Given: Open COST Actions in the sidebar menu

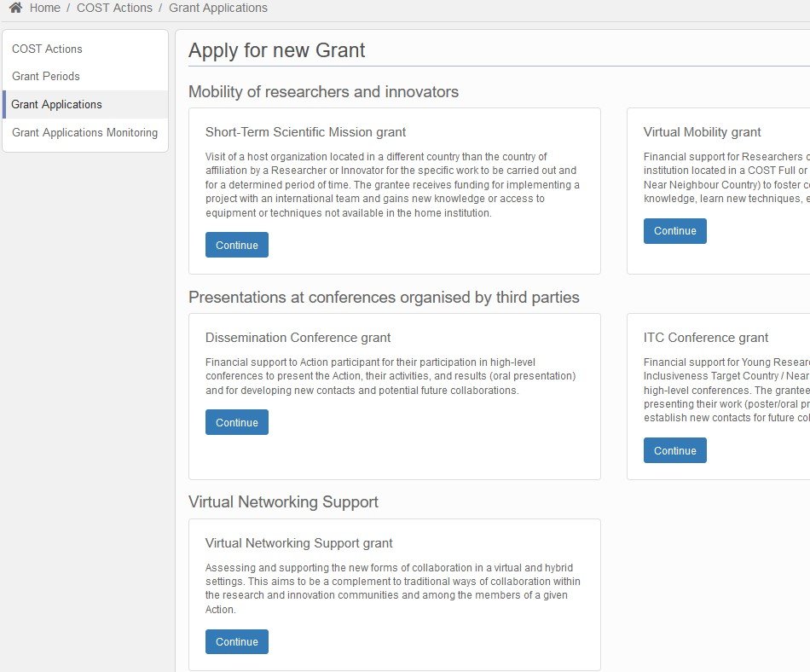Looking at the screenshot, I should (x=46, y=49).
